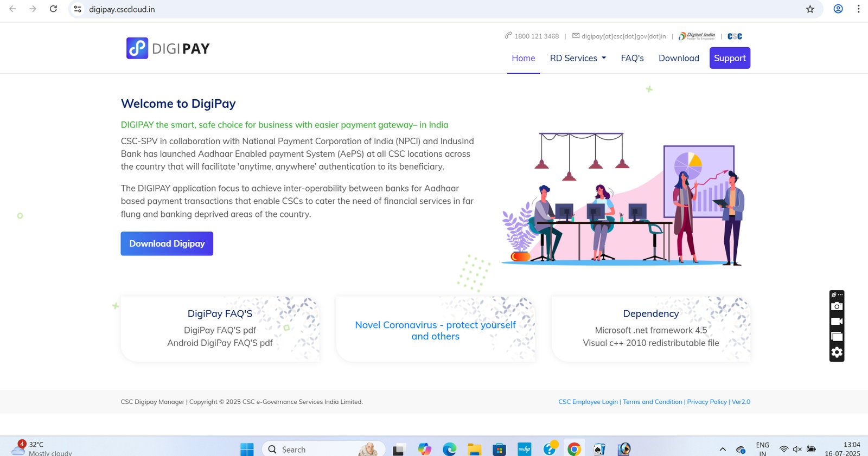The image size is (868, 456).
Task: Bookmark this page with star icon
Action: [810, 9]
